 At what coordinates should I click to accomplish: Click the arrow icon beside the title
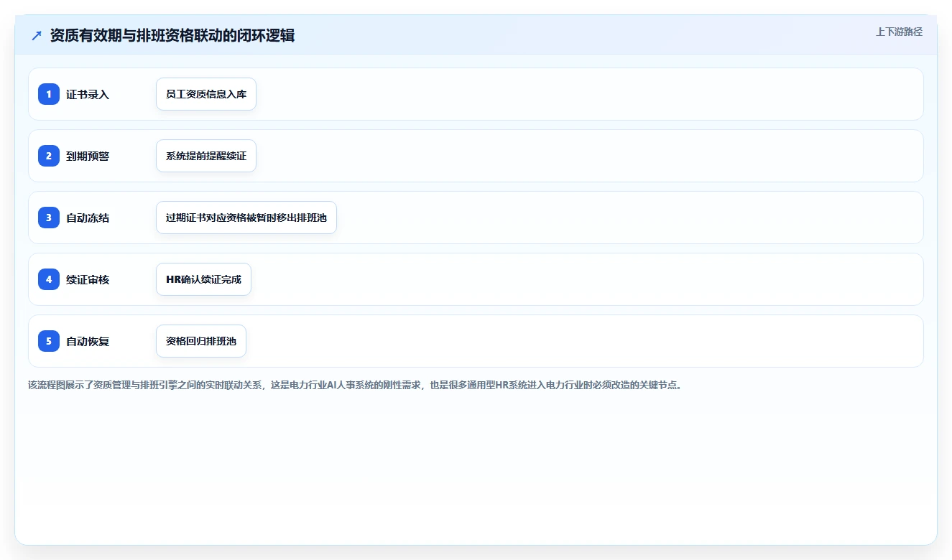tap(37, 35)
